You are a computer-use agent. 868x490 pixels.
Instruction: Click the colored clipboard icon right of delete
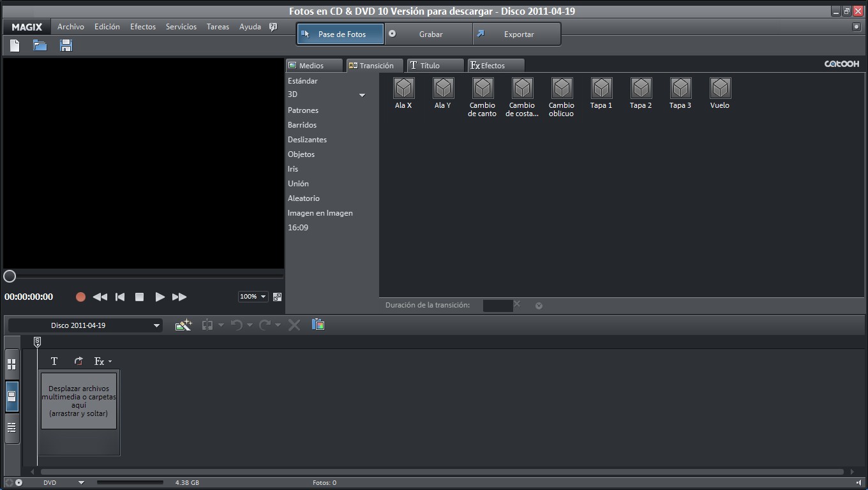(x=318, y=325)
